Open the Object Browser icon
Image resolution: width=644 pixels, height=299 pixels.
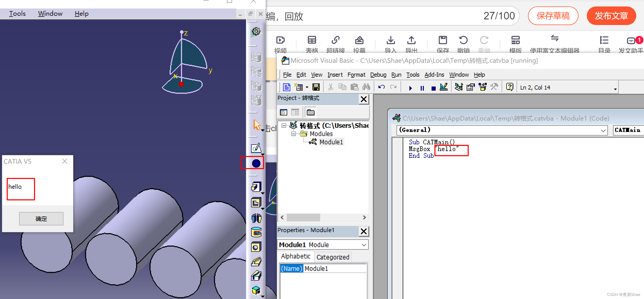pos(483,87)
